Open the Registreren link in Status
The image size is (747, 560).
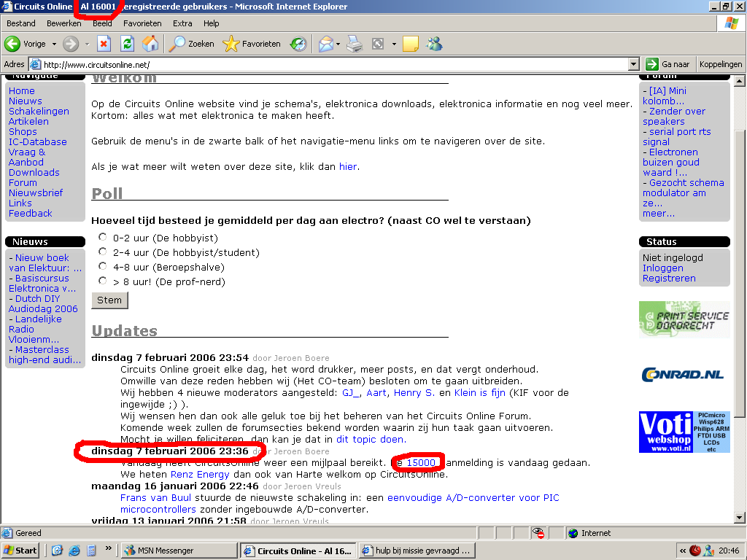(x=669, y=278)
